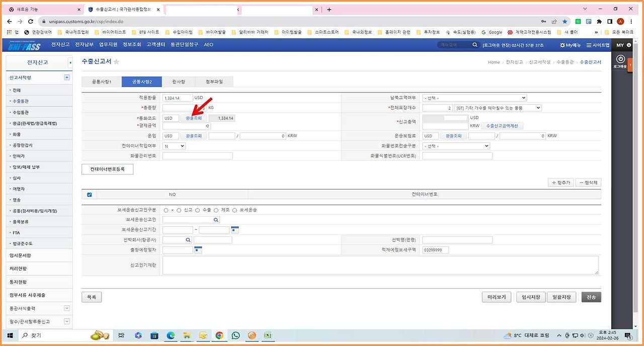Image resolution: width=644 pixels, height=346 pixels.
Task: Switch to the 첨부파일 tab
Action: [x=214, y=81]
